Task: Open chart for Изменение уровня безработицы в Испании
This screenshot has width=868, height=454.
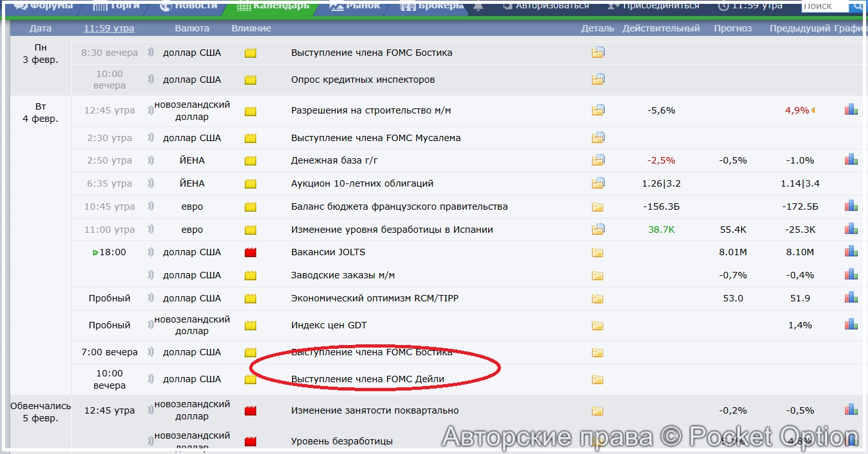Action: click(851, 229)
